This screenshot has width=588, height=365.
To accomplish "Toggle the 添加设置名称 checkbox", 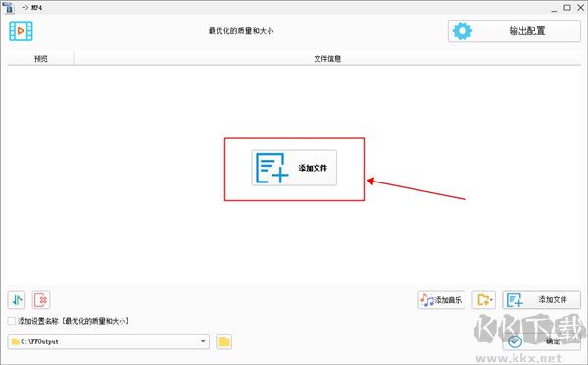I will tap(12, 321).
